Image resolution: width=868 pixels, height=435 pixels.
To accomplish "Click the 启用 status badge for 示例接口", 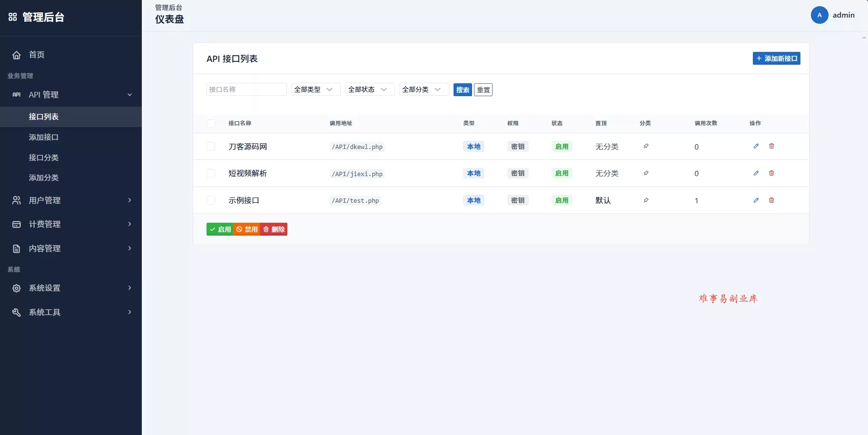I will coord(562,200).
